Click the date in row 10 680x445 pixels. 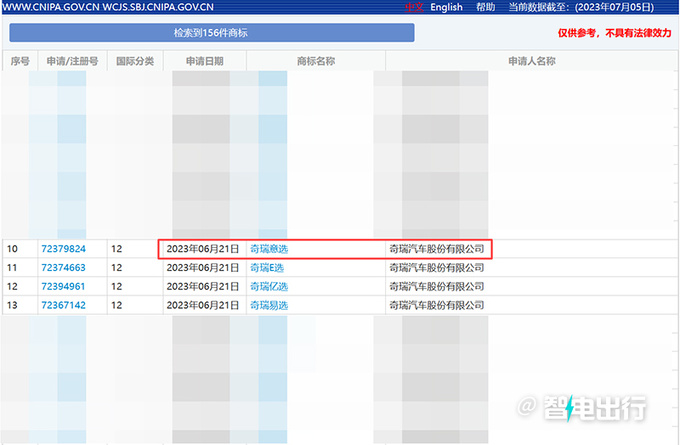pyautogui.click(x=203, y=249)
